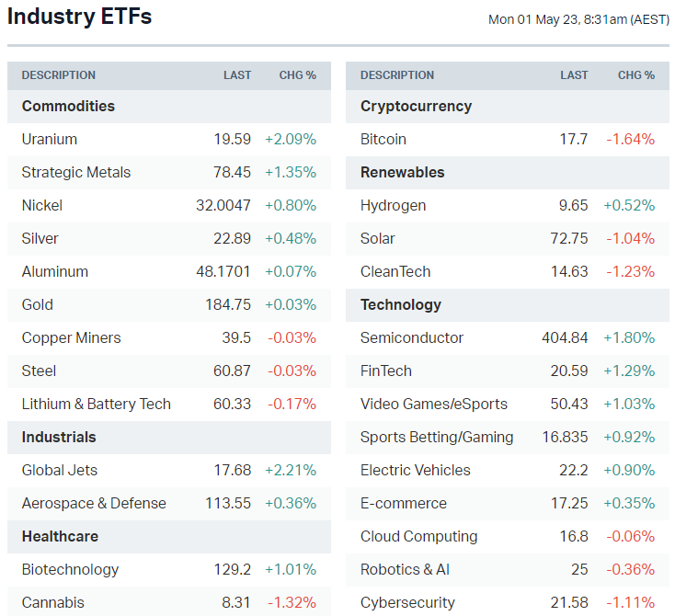Click Aerospace & Defense percent change
675x616 pixels.
click(290, 503)
